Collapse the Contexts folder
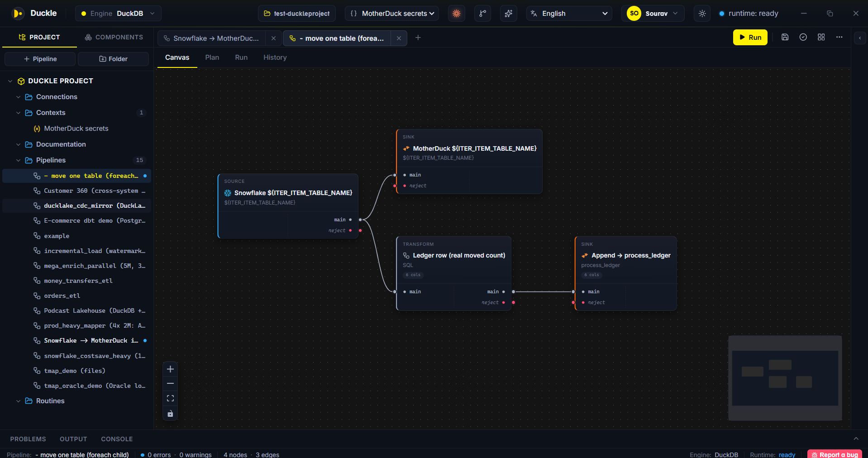Screen dimensions: 868x458 tap(18, 113)
